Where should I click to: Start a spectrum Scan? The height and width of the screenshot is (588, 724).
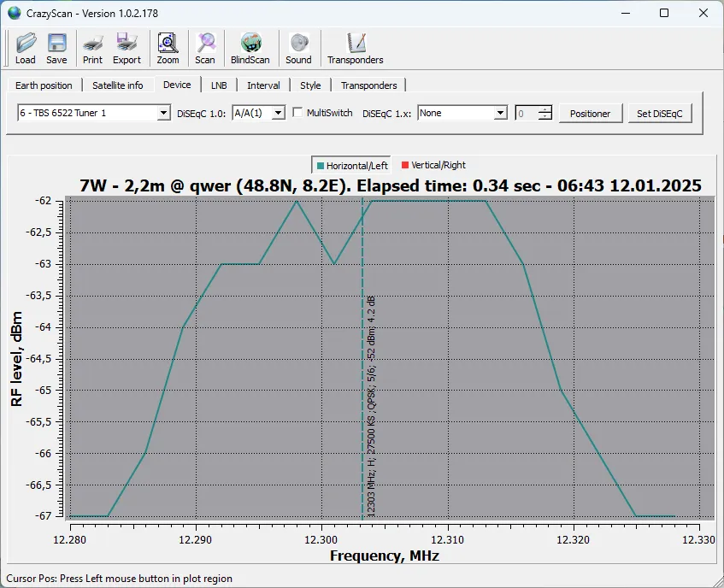(205, 48)
